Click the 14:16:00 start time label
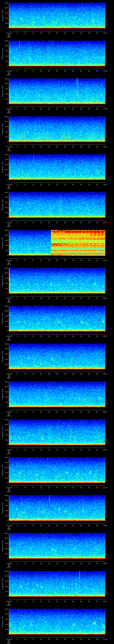The width and height of the screenshot is (114, 644). (9, 109)
